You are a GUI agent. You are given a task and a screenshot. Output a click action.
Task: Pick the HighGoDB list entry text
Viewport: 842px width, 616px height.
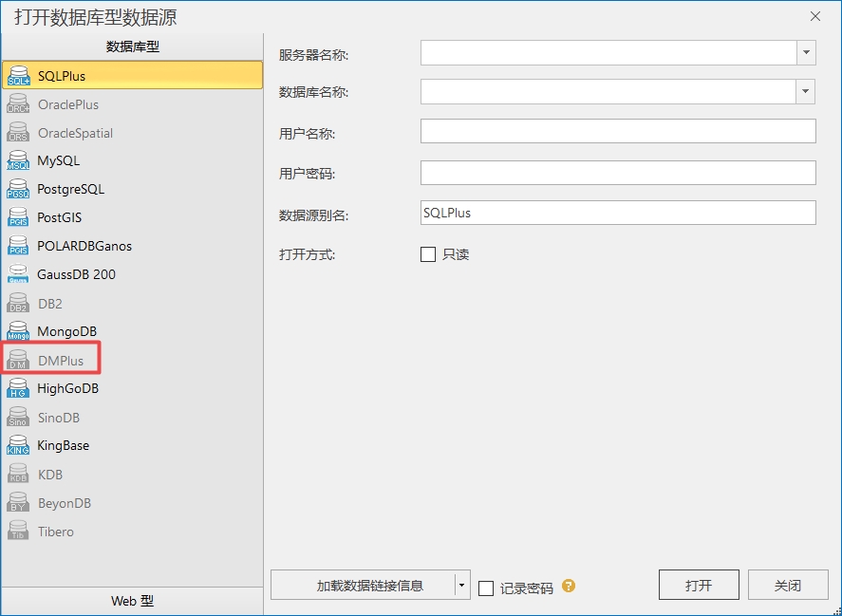[x=68, y=388]
